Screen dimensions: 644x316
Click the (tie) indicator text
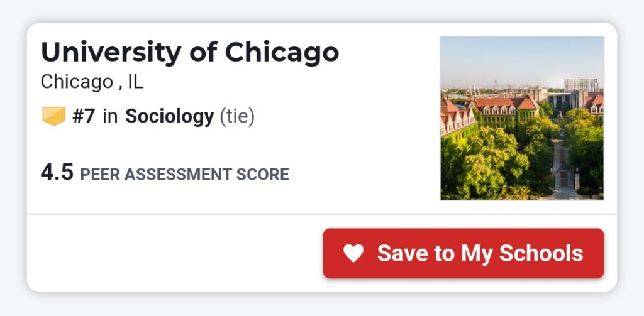[x=236, y=117]
